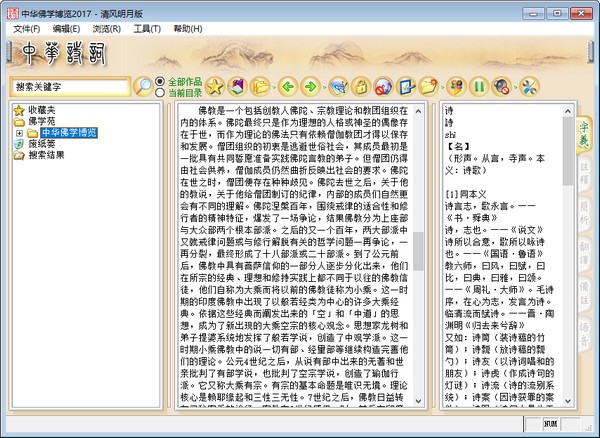Open the 帮助(H) menu

point(187,29)
